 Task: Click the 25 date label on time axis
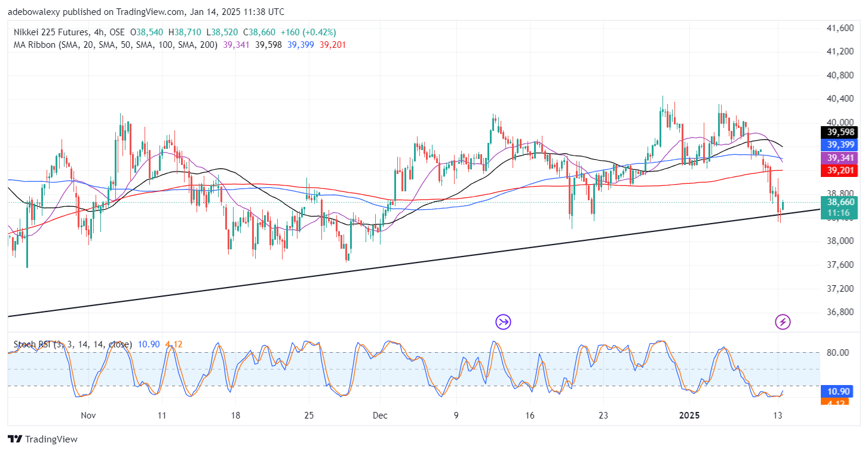point(308,415)
